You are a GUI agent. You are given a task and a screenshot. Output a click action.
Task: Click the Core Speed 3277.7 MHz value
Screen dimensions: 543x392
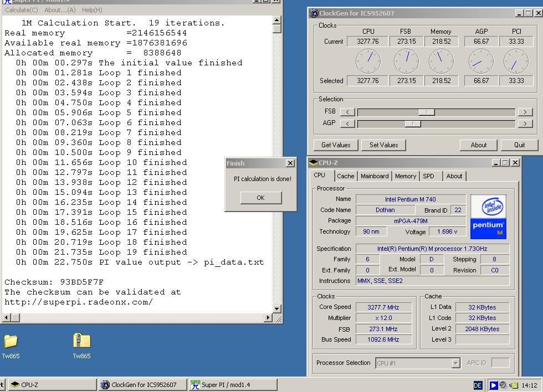[383, 307]
